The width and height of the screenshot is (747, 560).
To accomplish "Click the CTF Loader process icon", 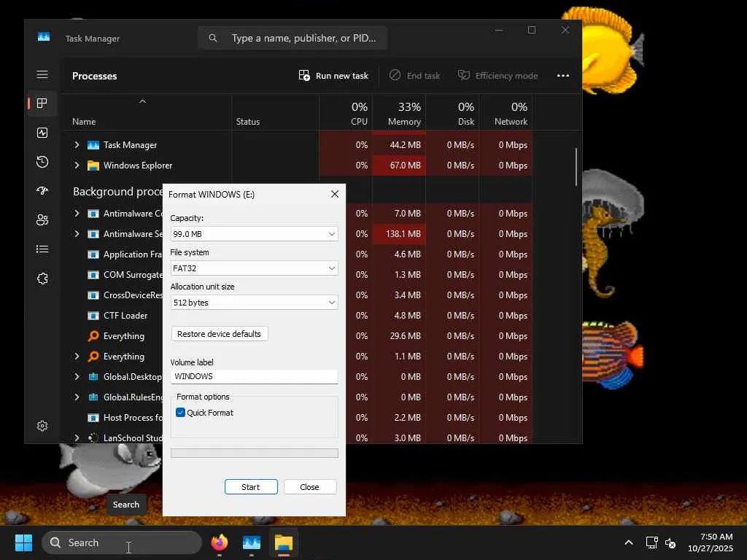I will (x=93, y=315).
